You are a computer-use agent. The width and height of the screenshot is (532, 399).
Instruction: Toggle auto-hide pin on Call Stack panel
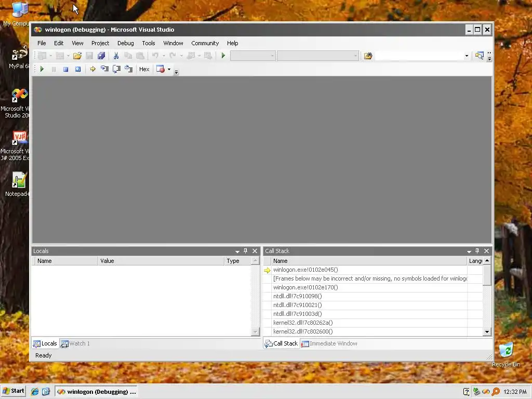coord(477,251)
